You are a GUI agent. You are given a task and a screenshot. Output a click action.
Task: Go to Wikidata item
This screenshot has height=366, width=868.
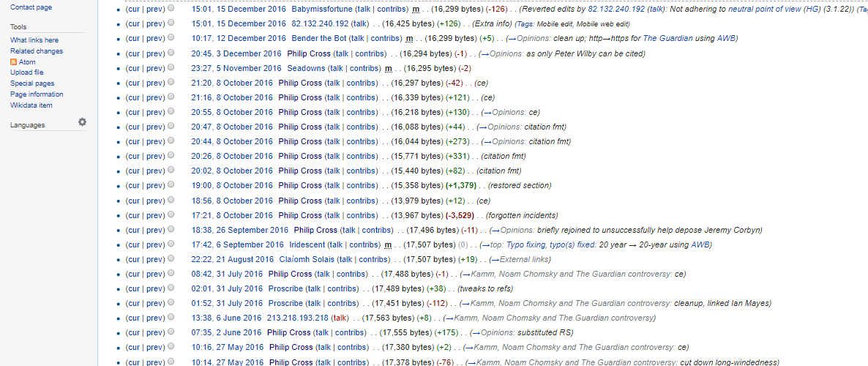click(31, 105)
